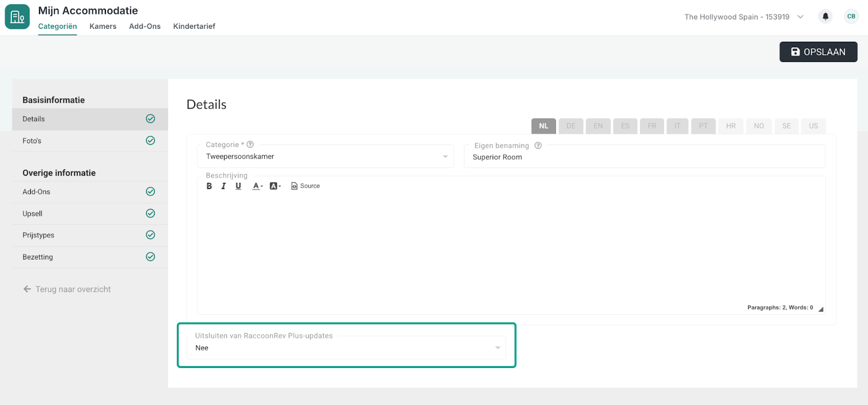Click the Add-Ons sidebar checkmark icon
Viewport: 868px width, 405px height.
[x=151, y=192]
